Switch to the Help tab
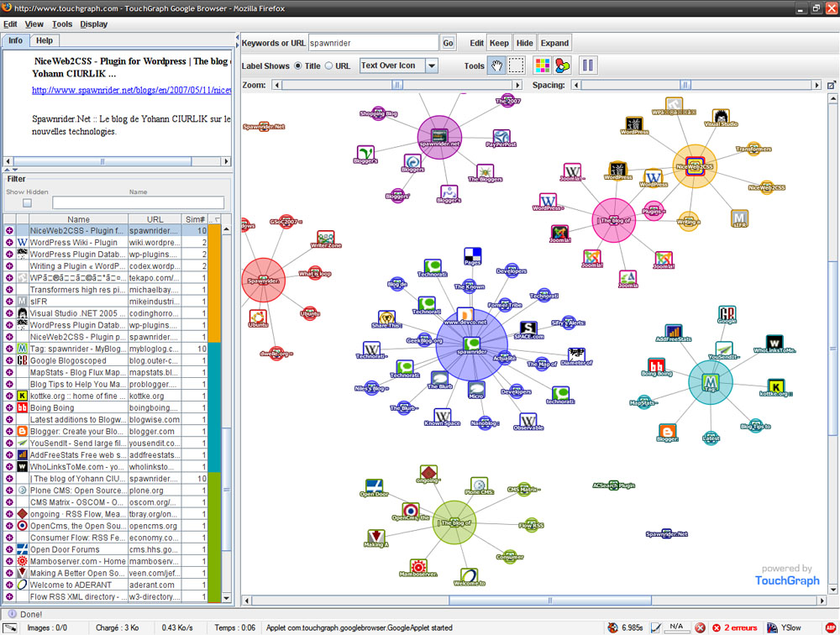 point(45,40)
